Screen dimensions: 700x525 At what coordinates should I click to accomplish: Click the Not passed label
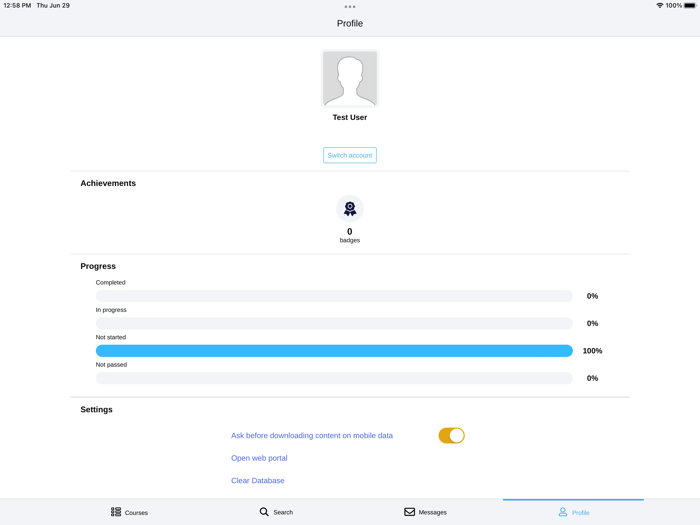point(111,365)
